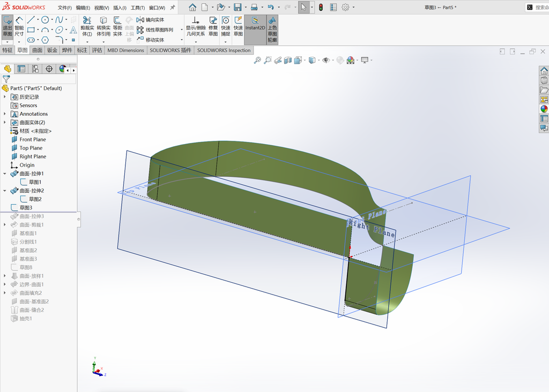This screenshot has width=549, height=392.
Task: Select the Point sketch tool
Action: (73, 40)
